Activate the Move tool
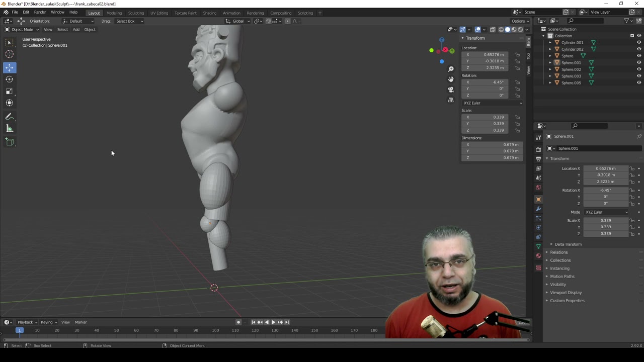 pyautogui.click(x=10, y=67)
